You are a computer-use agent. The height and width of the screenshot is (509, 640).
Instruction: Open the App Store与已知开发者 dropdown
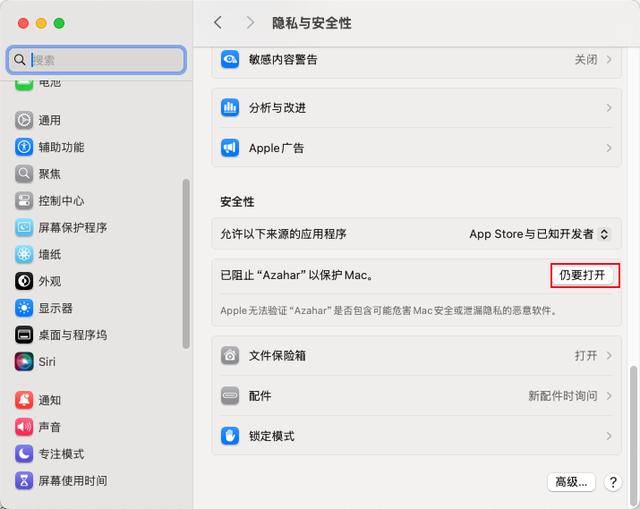(x=539, y=234)
